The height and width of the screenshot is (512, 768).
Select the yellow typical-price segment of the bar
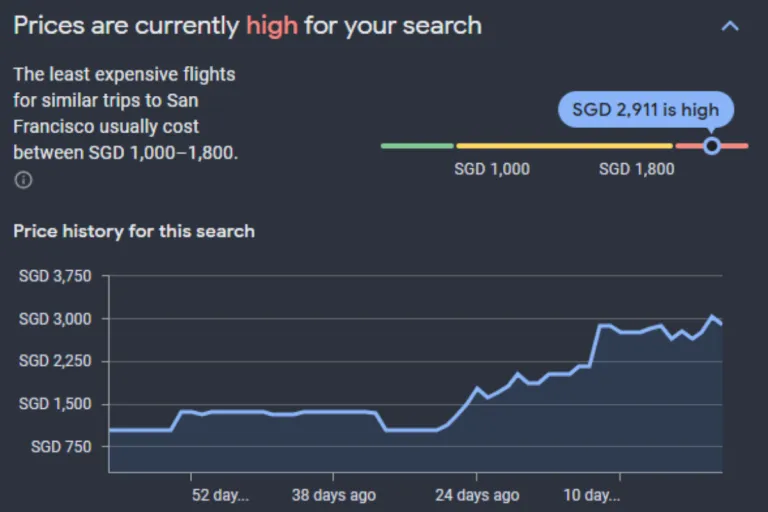click(x=564, y=146)
